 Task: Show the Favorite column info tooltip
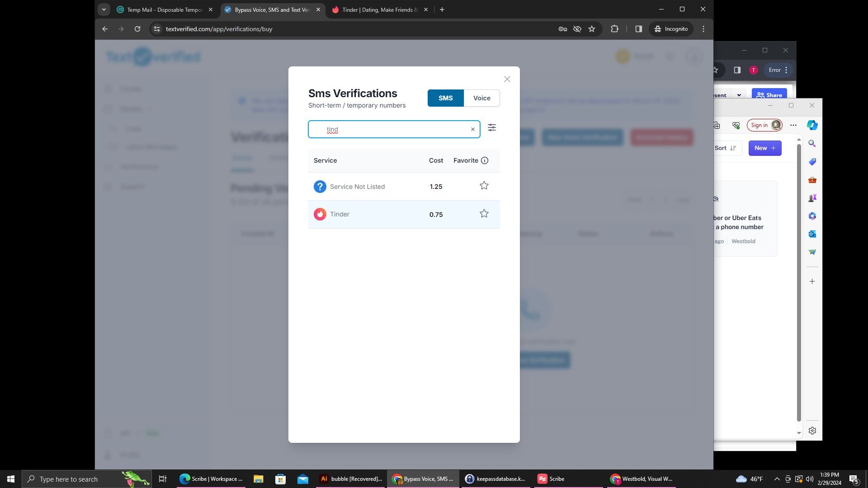(485, 160)
